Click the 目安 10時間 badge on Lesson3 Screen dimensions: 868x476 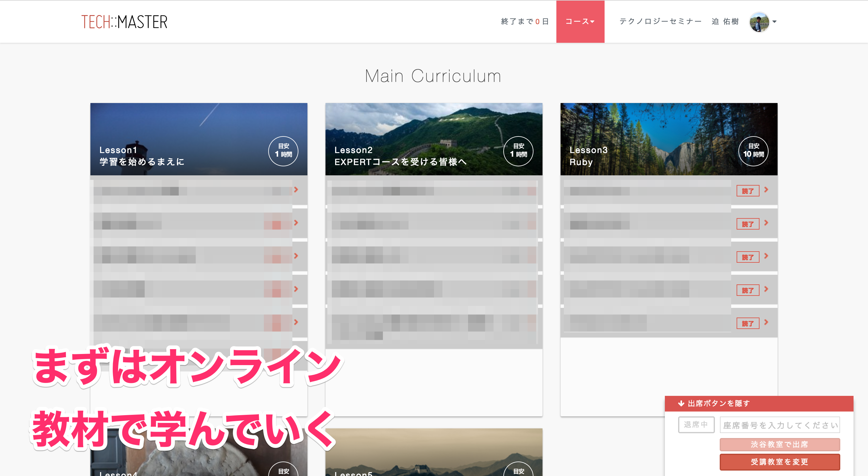[x=753, y=151]
